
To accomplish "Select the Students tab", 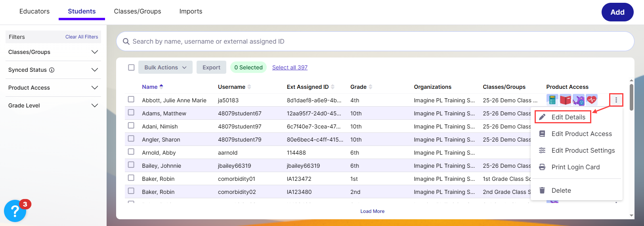I will (x=82, y=11).
